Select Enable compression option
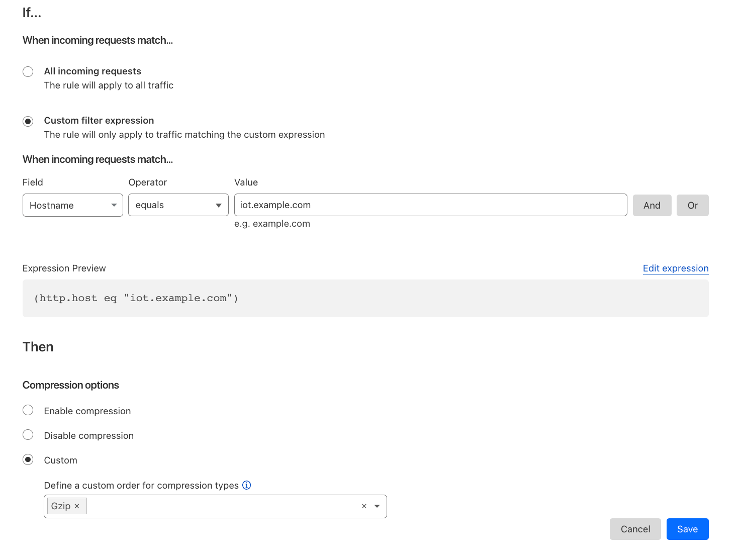The image size is (739, 560). (x=28, y=410)
